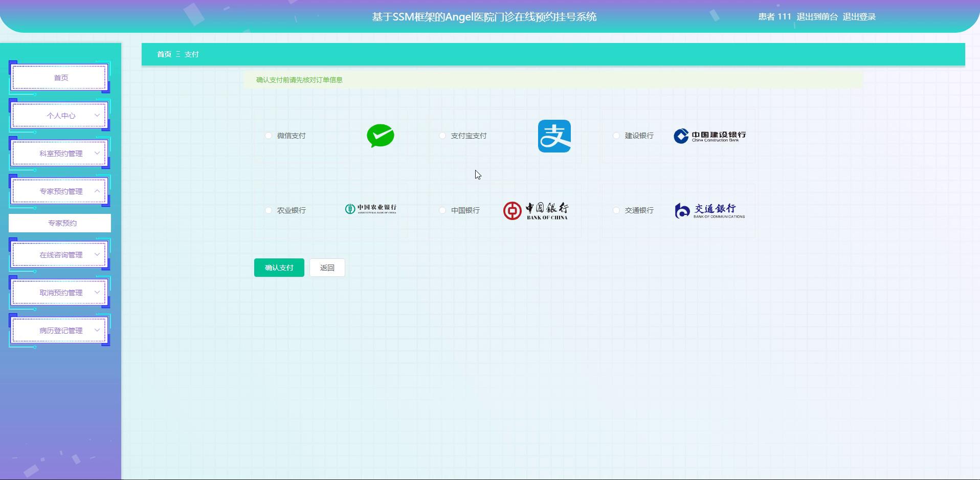Viewport: 980px width, 480px height.
Task: Expand the 在线咨询管理 menu chevron
Action: 97,254
